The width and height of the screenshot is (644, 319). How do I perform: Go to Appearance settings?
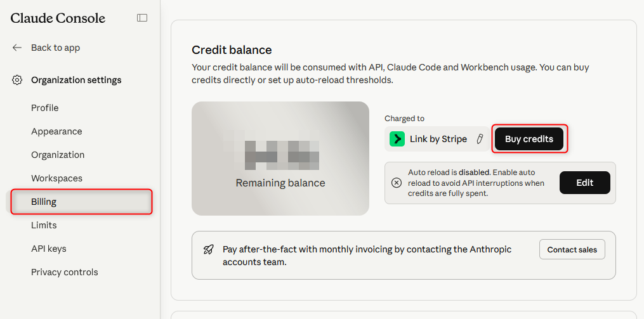pos(56,131)
